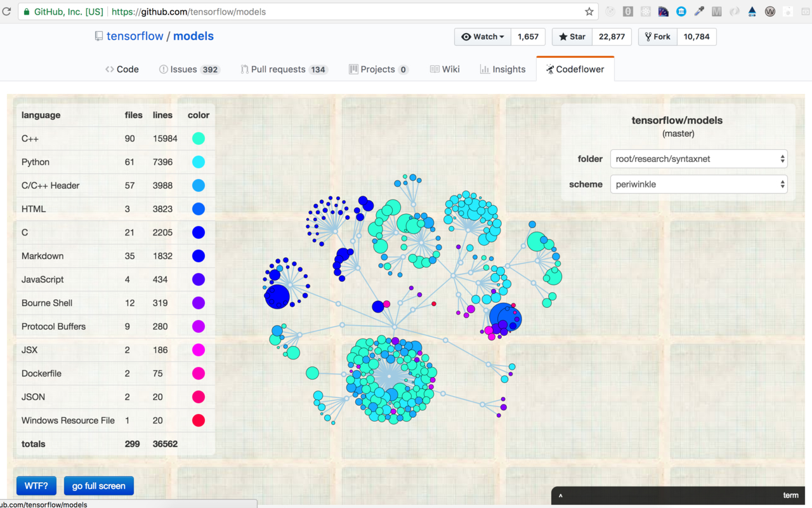Click the '15984' lines value for C++

point(165,138)
